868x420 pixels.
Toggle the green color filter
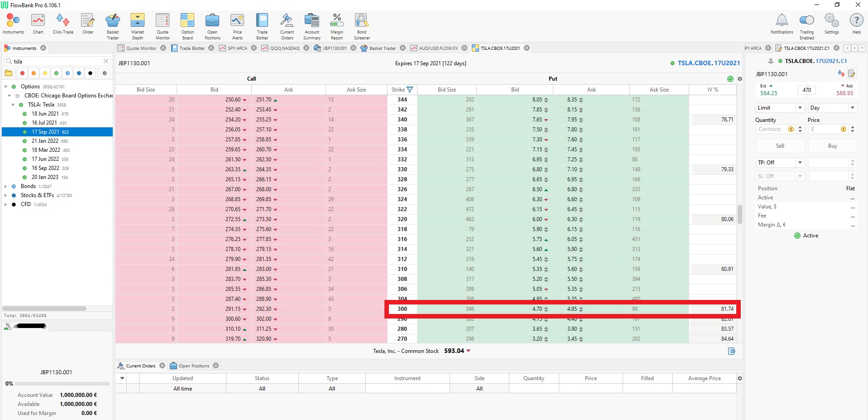coord(56,73)
